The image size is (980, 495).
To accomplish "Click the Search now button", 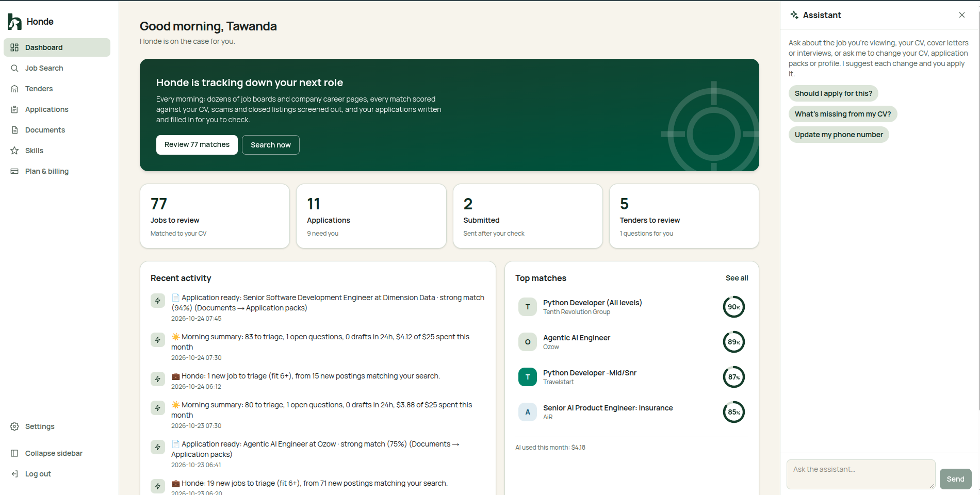I will pos(271,145).
